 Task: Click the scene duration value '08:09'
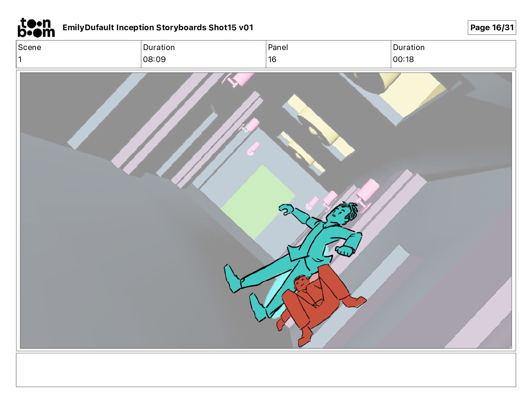coord(154,59)
